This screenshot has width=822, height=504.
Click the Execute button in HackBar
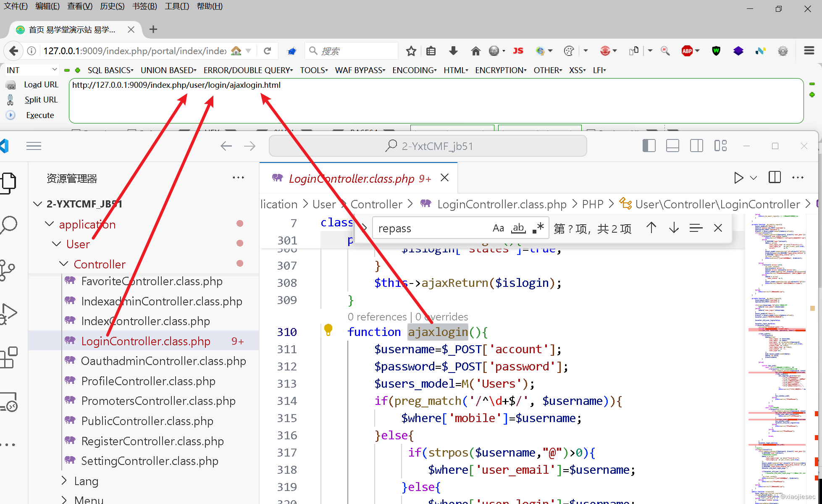(40, 115)
